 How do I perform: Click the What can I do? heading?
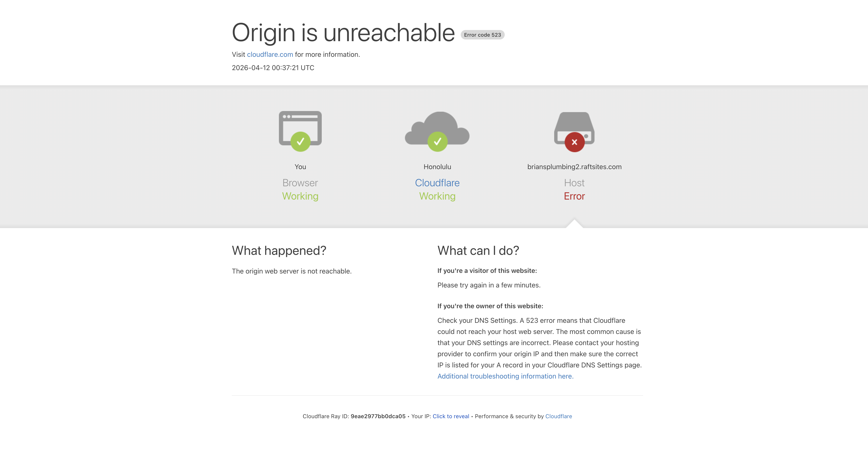478,251
